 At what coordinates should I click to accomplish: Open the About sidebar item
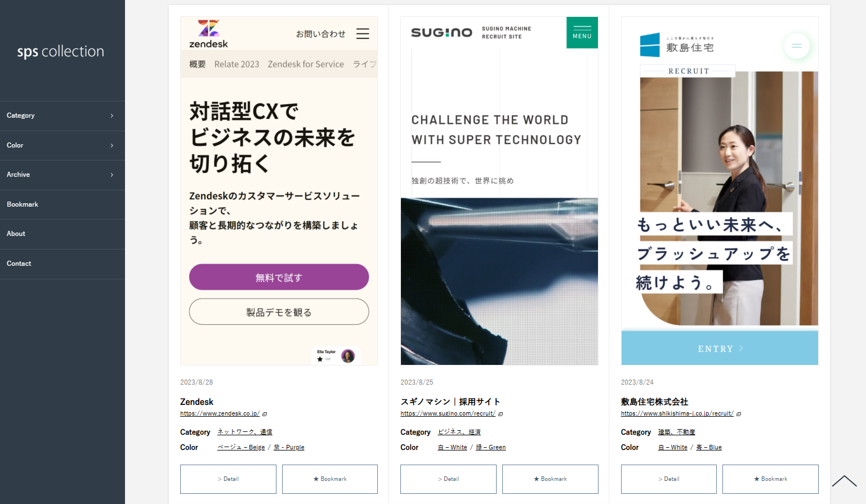[x=63, y=234]
